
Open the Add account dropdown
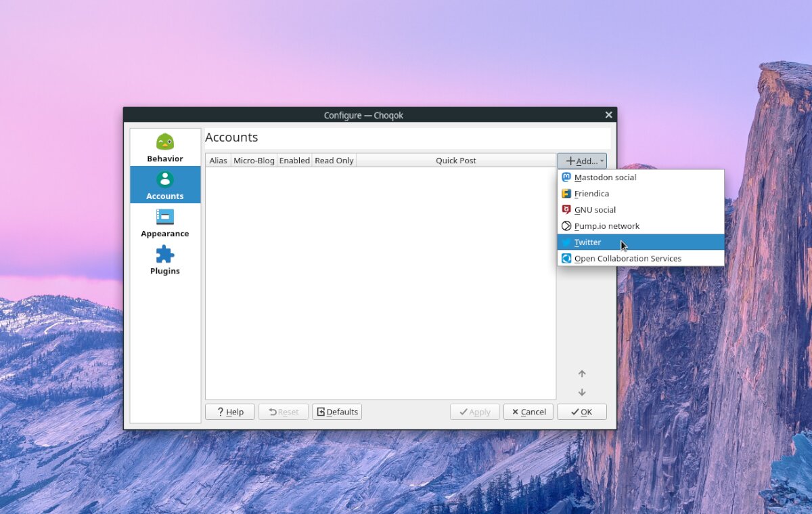pos(582,160)
